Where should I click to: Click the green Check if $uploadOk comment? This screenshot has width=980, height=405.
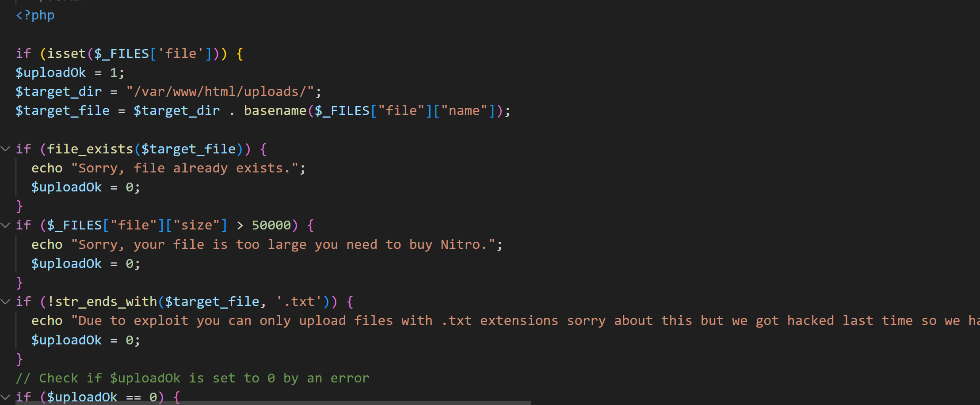coord(192,378)
